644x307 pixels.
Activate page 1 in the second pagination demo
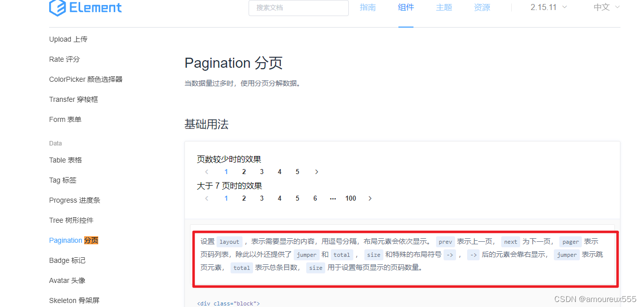click(x=226, y=198)
